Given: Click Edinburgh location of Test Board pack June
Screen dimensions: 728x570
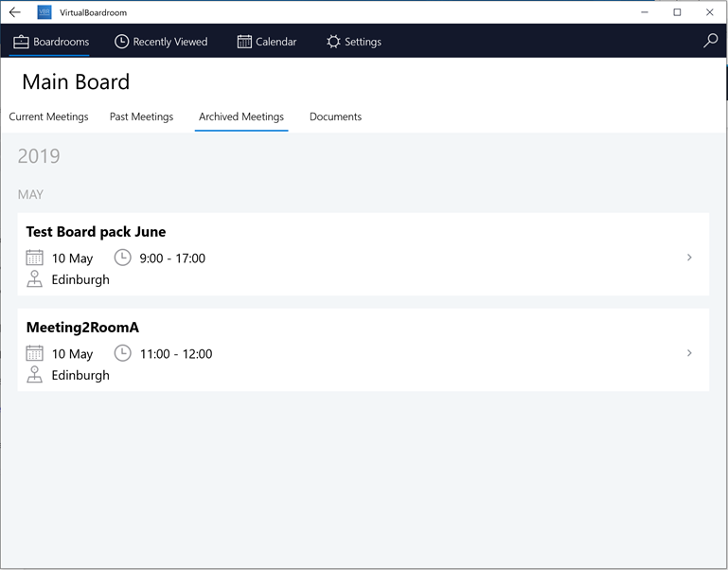Looking at the screenshot, I should click(x=80, y=279).
